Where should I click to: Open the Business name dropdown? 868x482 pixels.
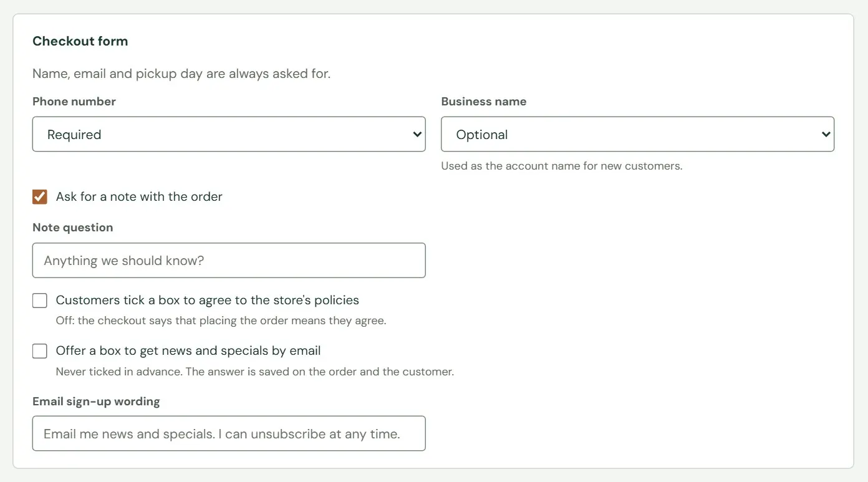point(637,134)
